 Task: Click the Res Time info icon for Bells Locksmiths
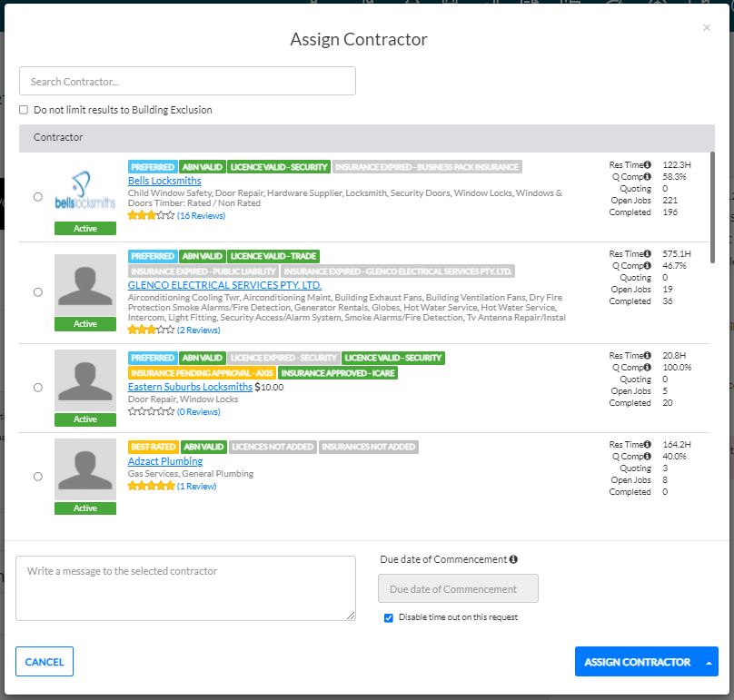pyautogui.click(x=647, y=164)
